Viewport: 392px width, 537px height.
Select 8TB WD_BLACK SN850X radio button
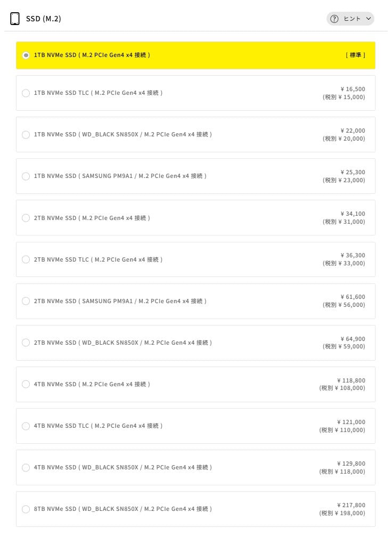coord(26,509)
